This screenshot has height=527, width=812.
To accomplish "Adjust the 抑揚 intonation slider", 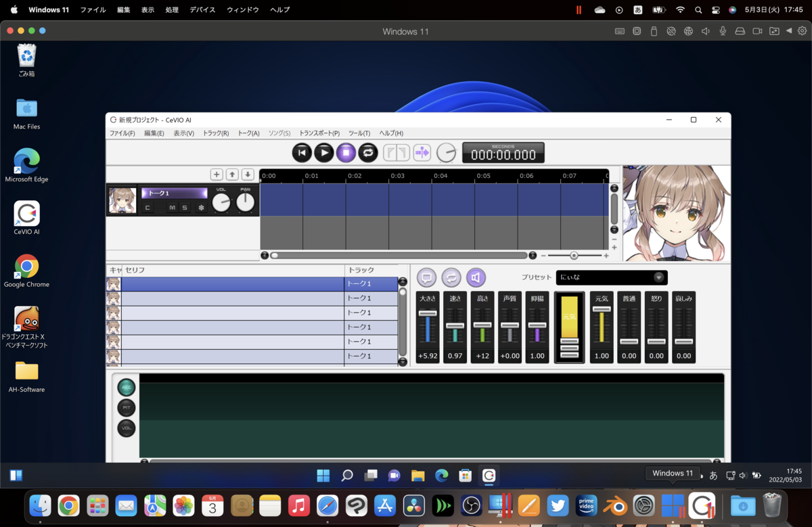I will pos(537,326).
